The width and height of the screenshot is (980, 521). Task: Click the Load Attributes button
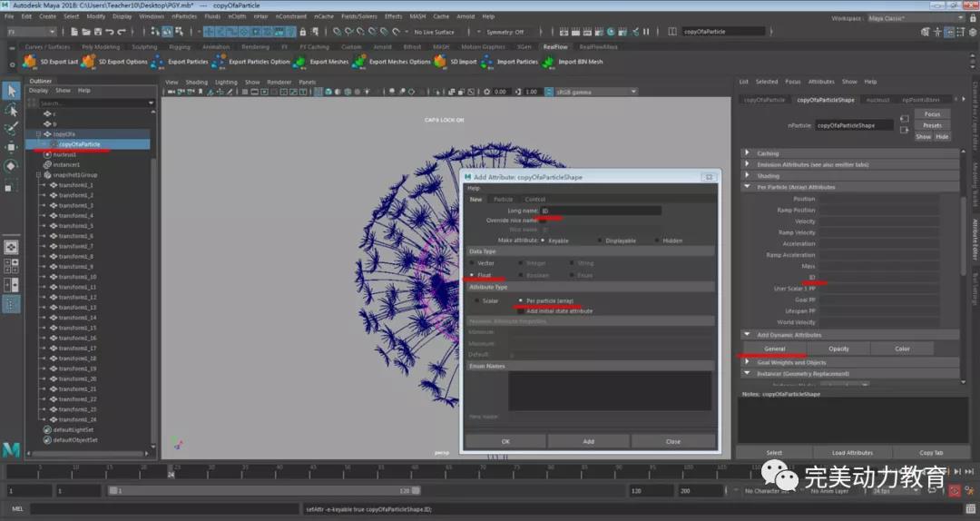(x=852, y=452)
